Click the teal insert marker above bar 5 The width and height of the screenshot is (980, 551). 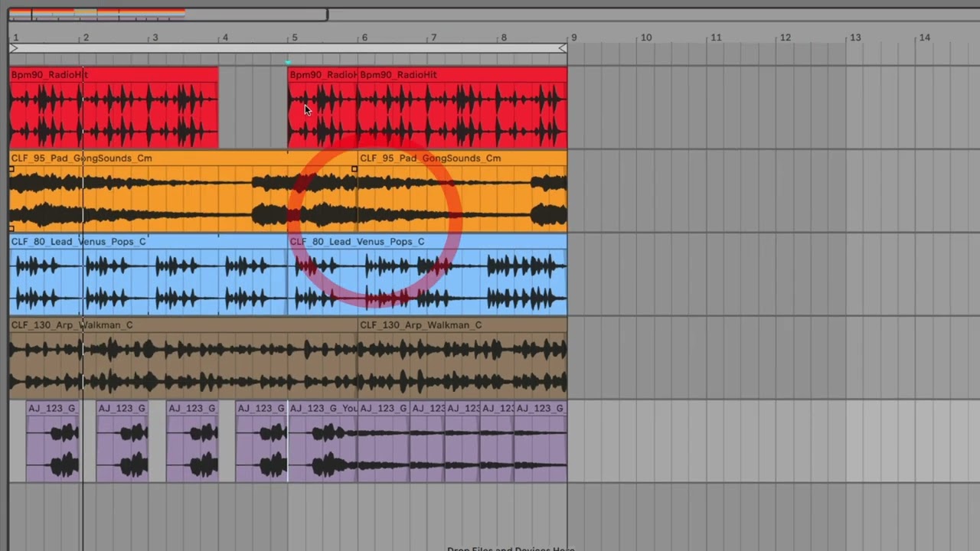pyautogui.click(x=288, y=63)
